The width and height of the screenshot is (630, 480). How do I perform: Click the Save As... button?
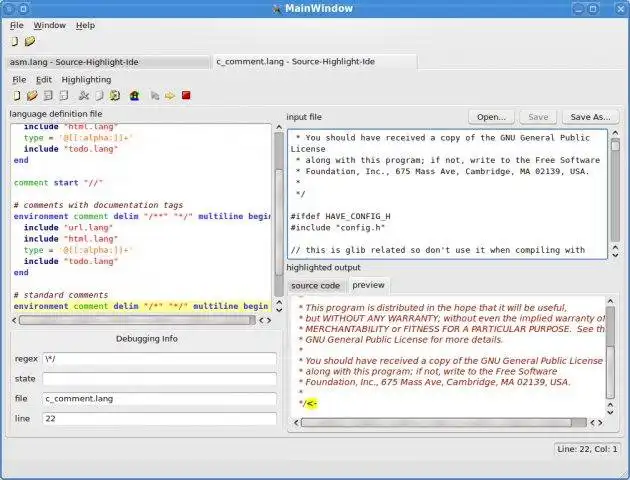pyautogui.click(x=590, y=117)
